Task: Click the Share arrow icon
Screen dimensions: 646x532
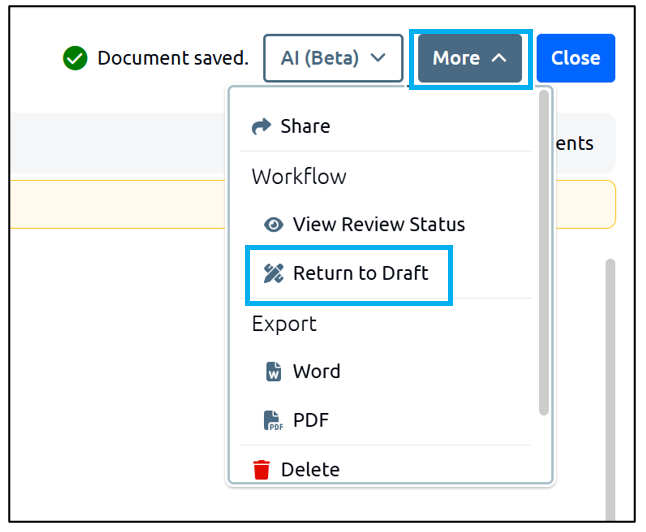Action: click(x=261, y=126)
